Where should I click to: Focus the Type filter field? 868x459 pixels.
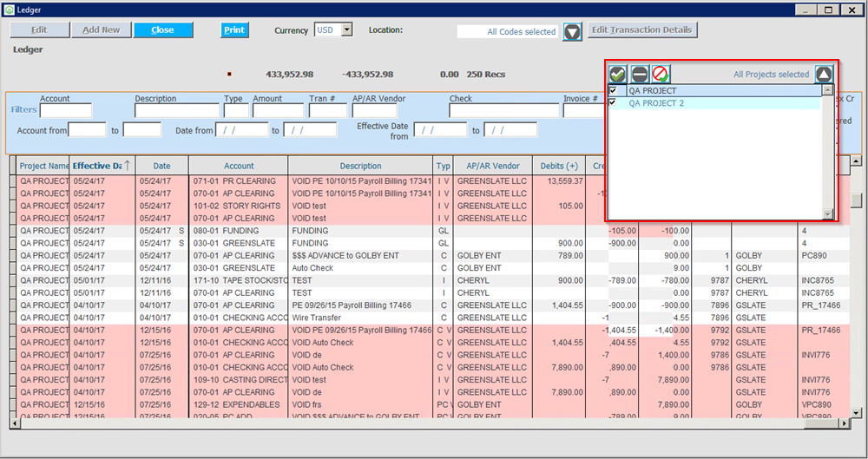click(236, 110)
